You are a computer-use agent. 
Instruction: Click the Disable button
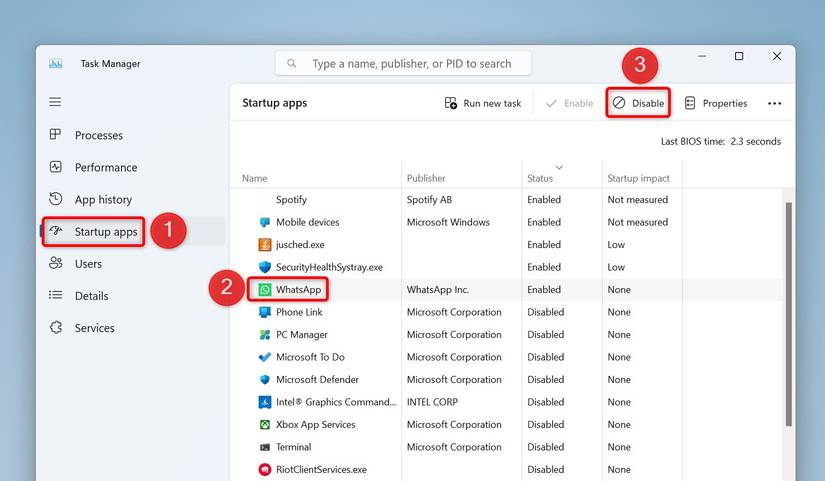point(638,103)
